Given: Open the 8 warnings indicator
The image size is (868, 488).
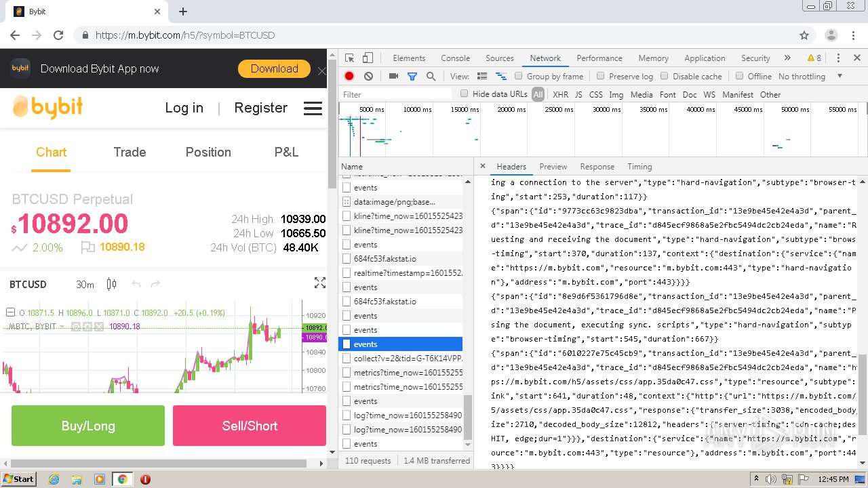Looking at the screenshot, I should tap(814, 58).
